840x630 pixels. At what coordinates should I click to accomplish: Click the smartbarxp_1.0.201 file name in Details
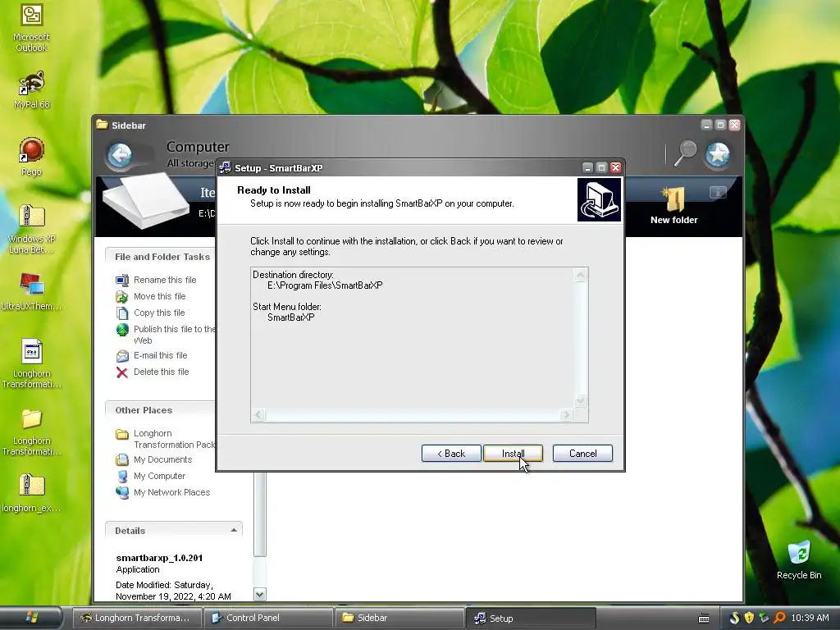tap(159, 558)
